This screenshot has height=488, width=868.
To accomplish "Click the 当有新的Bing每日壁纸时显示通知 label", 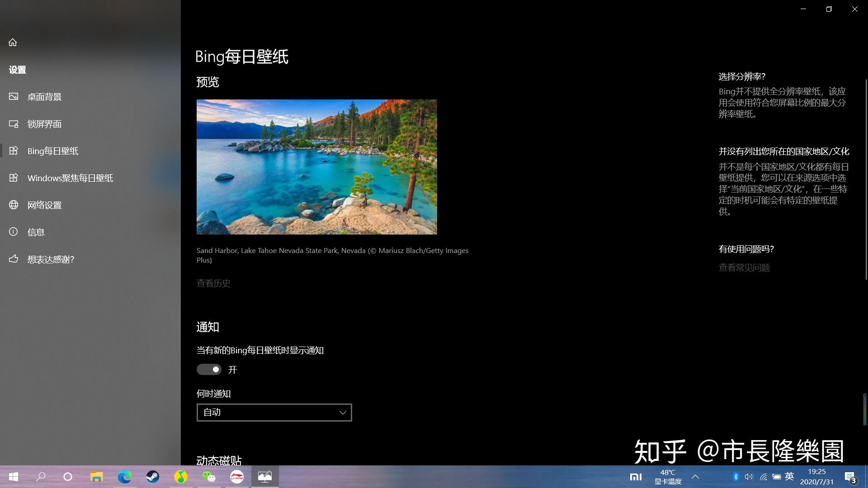I will 260,351.
